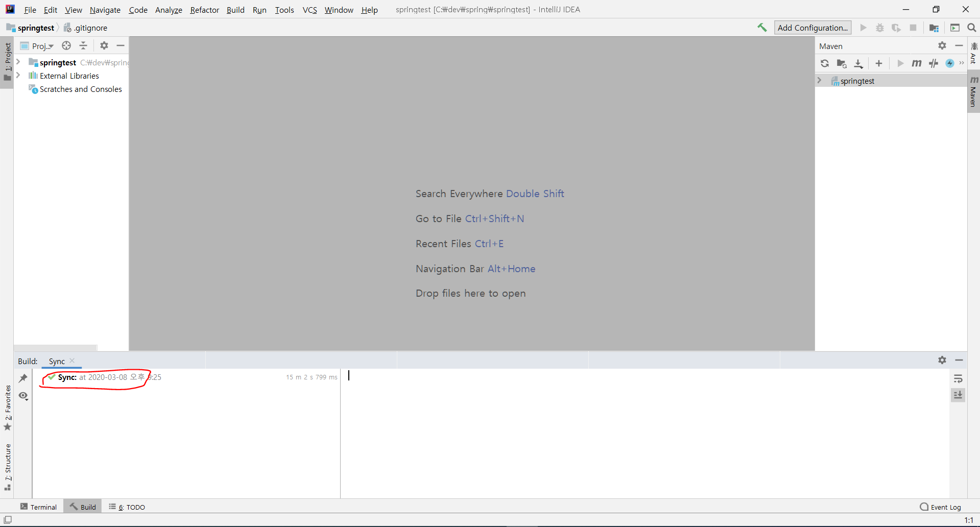Open Project panel settings gear
Image resolution: width=980 pixels, height=527 pixels.
tap(104, 45)
